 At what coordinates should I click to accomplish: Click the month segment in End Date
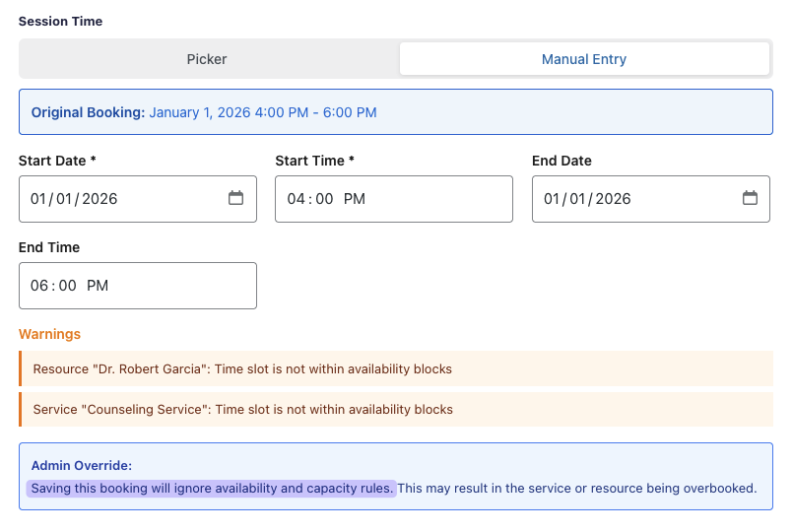click(553, 199)
